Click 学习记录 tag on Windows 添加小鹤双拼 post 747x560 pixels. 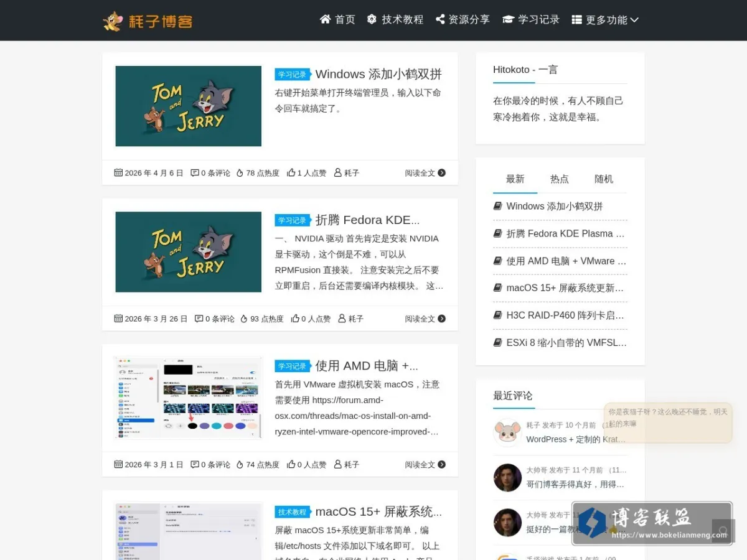292,75
